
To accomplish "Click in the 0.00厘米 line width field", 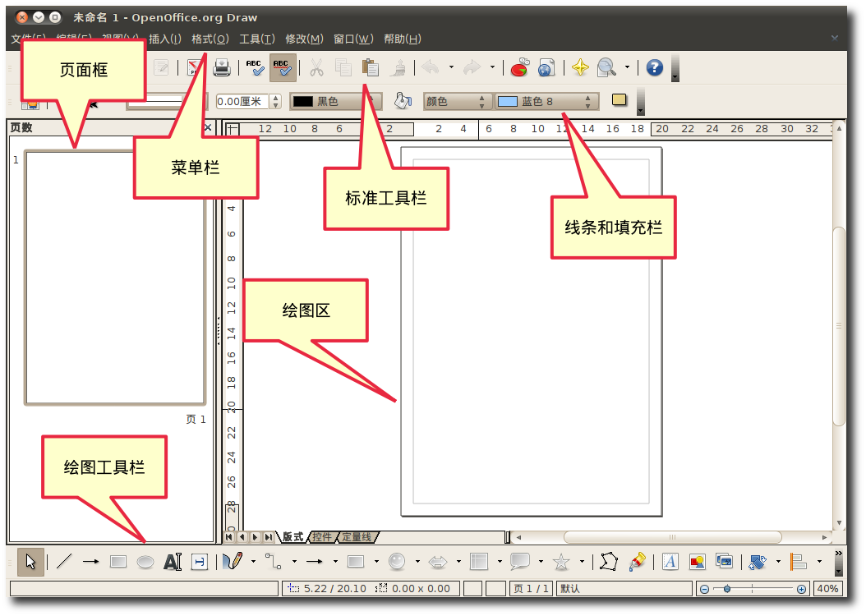I will (x=242, y=102).
